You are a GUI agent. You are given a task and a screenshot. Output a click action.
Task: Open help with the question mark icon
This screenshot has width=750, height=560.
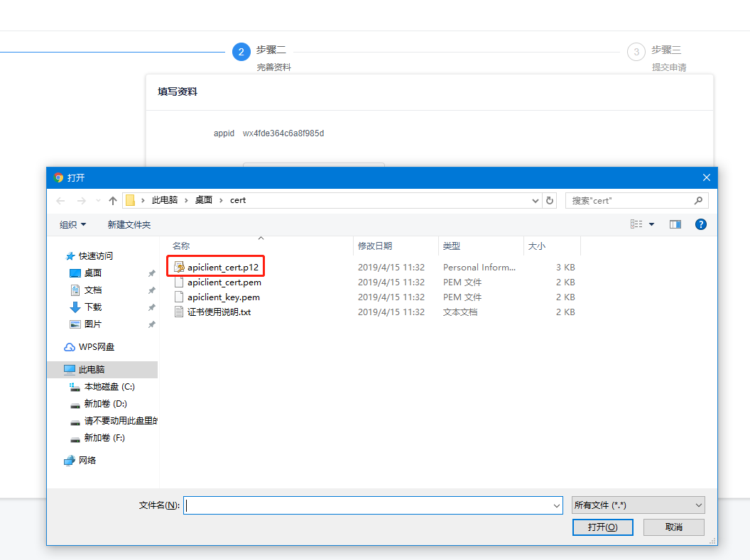pyautogui.click(x=701, y=224)
